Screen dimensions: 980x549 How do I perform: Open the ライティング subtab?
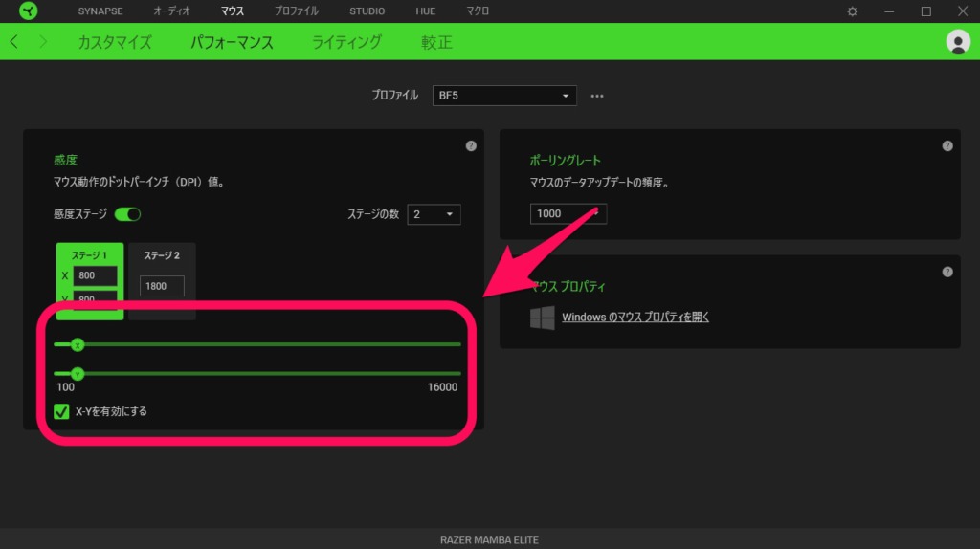pyautogui.click(x=346, y=42)
